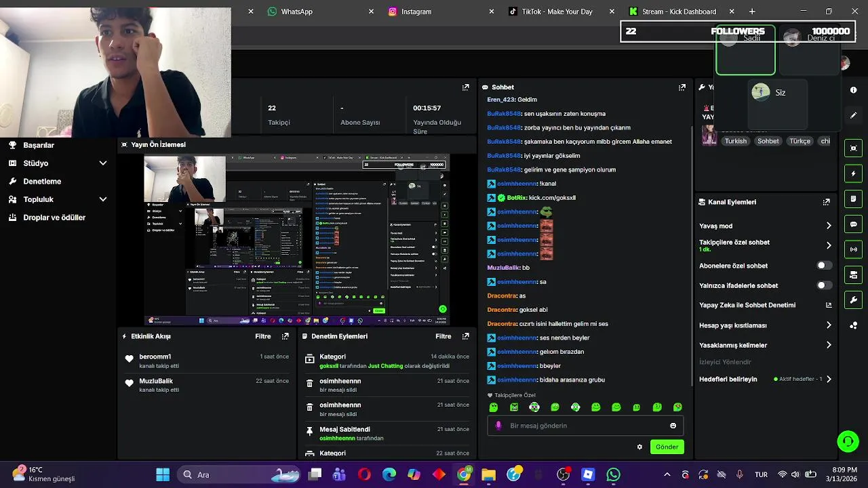Pop out the Etkinlik Akışı panel
The height and width of the screenshot is (488, 868).
285,336
